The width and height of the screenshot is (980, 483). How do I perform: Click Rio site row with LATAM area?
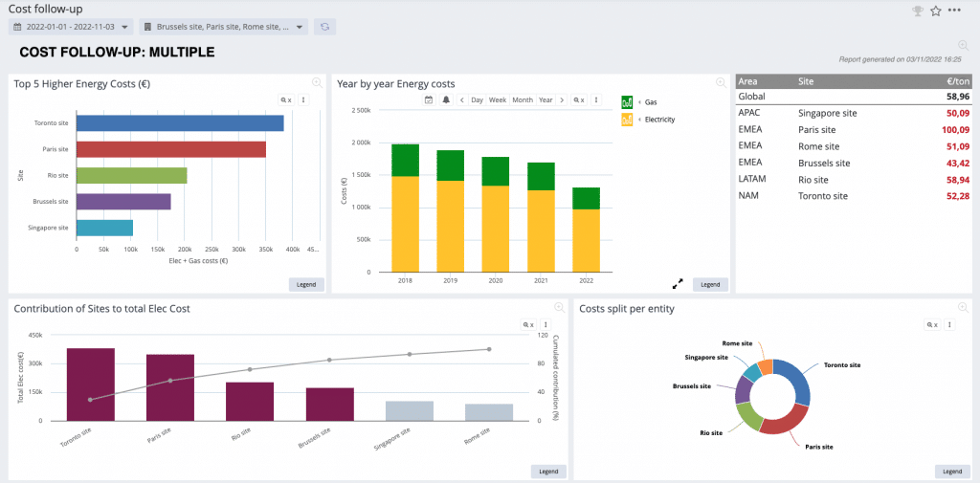(x=854, y=179)
